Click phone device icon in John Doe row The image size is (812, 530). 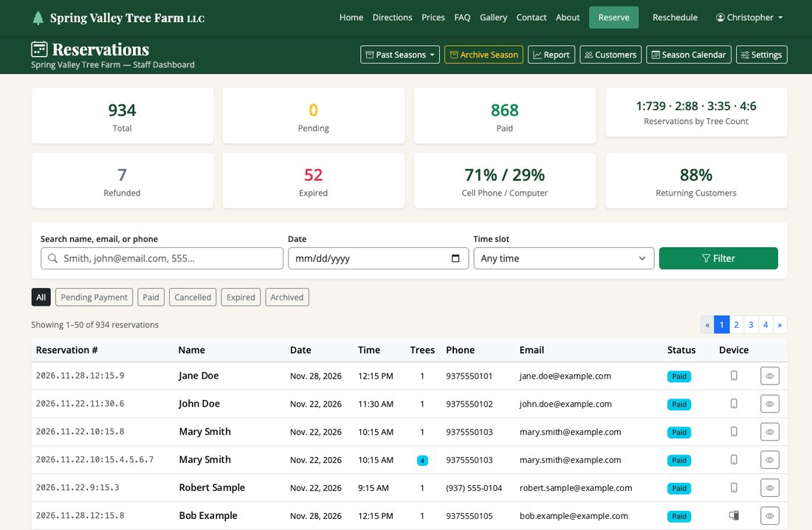[x=734, y=404]
